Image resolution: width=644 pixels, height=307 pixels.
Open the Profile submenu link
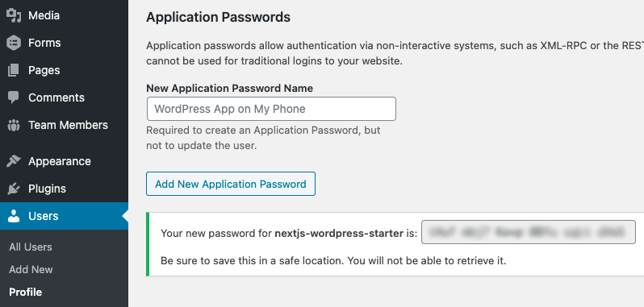(26, 292)
